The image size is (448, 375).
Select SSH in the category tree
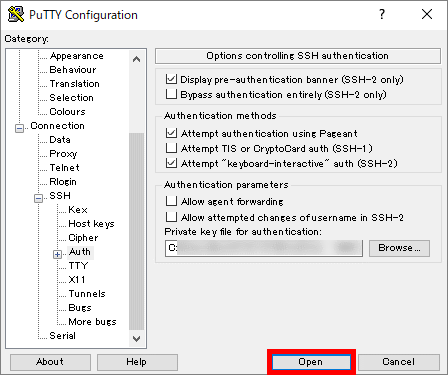coord(60,196)
